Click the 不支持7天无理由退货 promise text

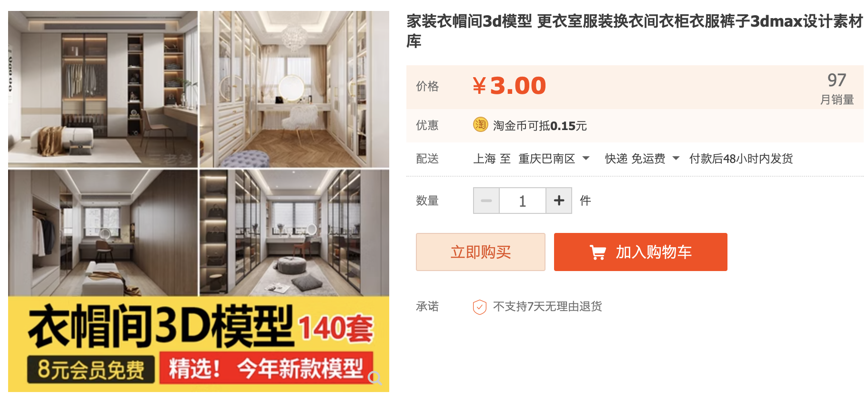pos(547,306)
